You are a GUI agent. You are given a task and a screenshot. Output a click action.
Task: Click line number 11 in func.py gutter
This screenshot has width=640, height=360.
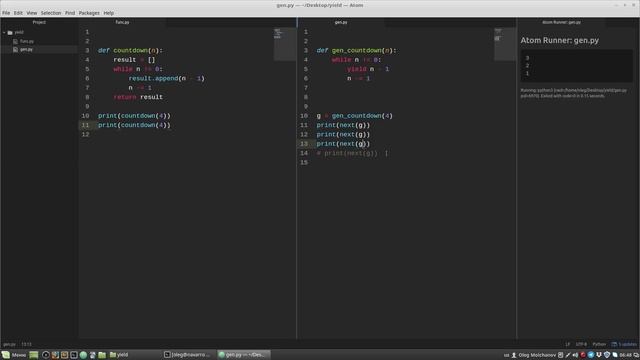85,125
